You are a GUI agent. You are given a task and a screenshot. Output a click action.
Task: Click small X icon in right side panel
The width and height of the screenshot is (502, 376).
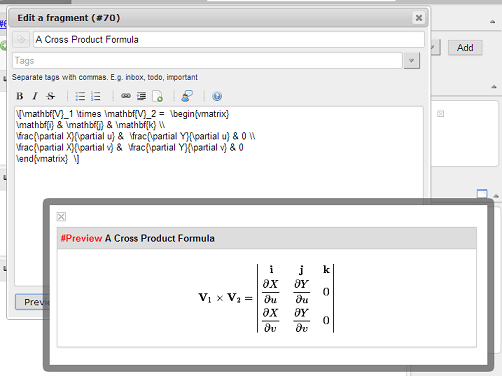click(441, 114)
